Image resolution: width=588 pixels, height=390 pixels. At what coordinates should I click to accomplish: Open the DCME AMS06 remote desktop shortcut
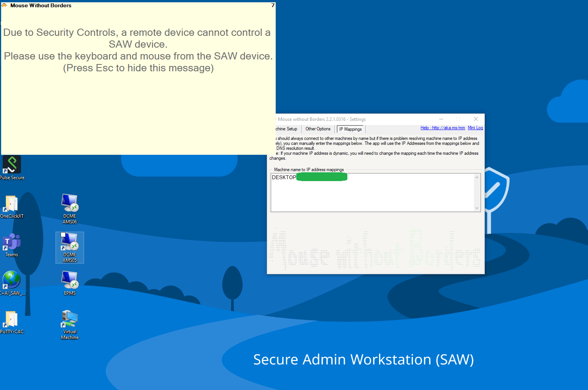[x=70, y=209]
